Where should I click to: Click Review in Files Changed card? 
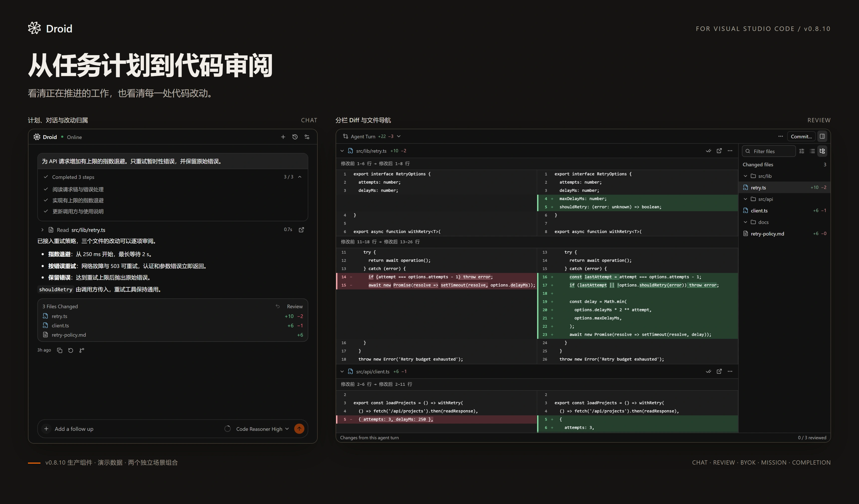[x=294, y=306]
